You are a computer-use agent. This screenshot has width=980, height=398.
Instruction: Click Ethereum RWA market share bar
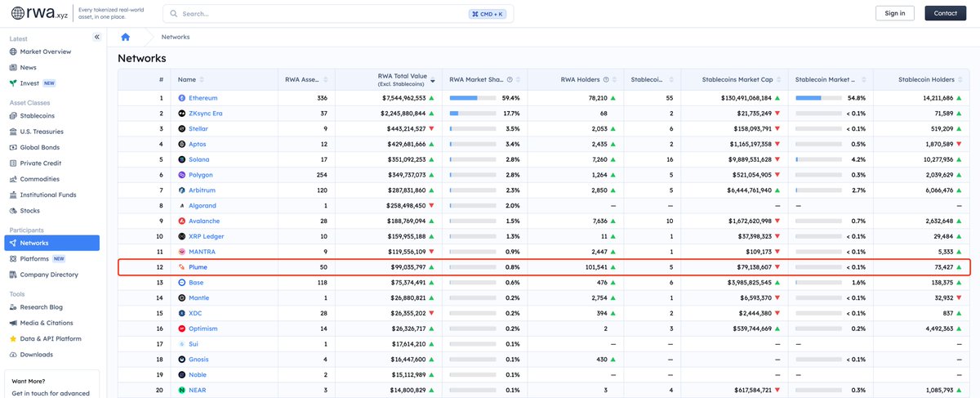point(473,98)
